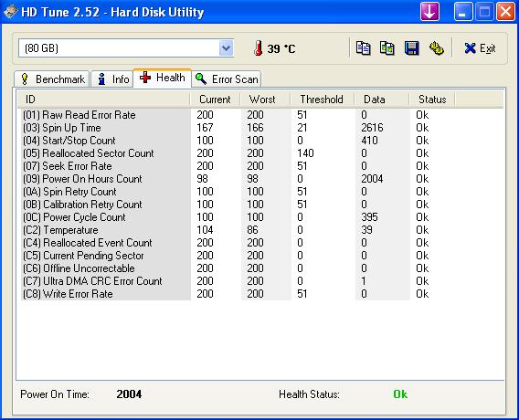Click the red thermometer temperature icon

(259, 48)
